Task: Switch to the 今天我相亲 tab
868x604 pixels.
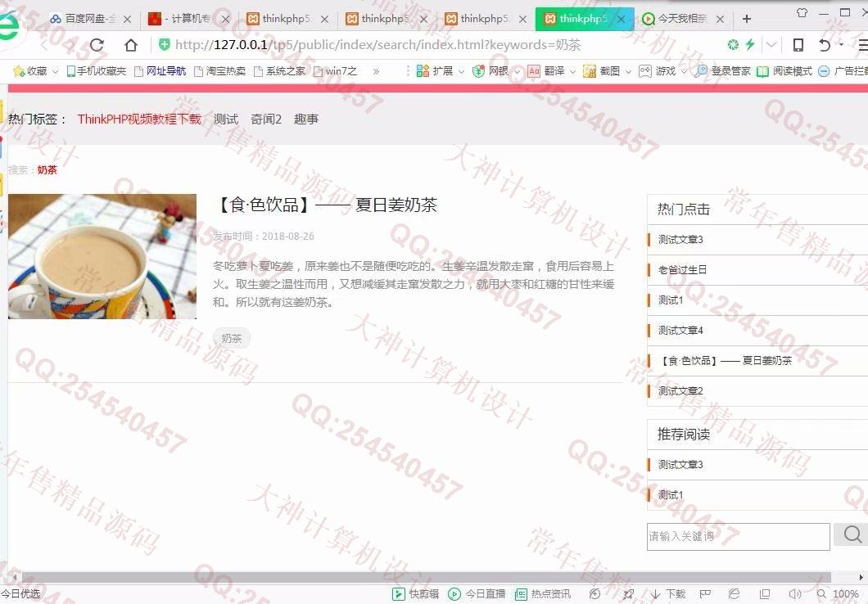Action: click(684, 19)
